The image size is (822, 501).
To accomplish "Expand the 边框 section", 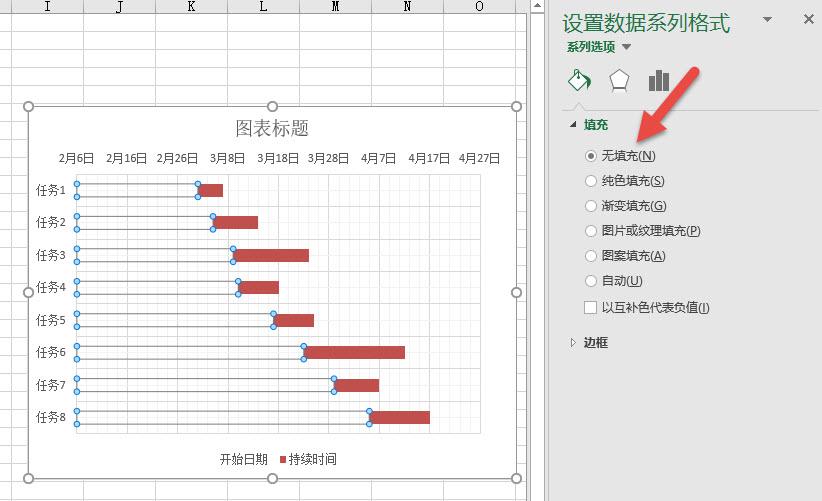I will tap(573, 342).
